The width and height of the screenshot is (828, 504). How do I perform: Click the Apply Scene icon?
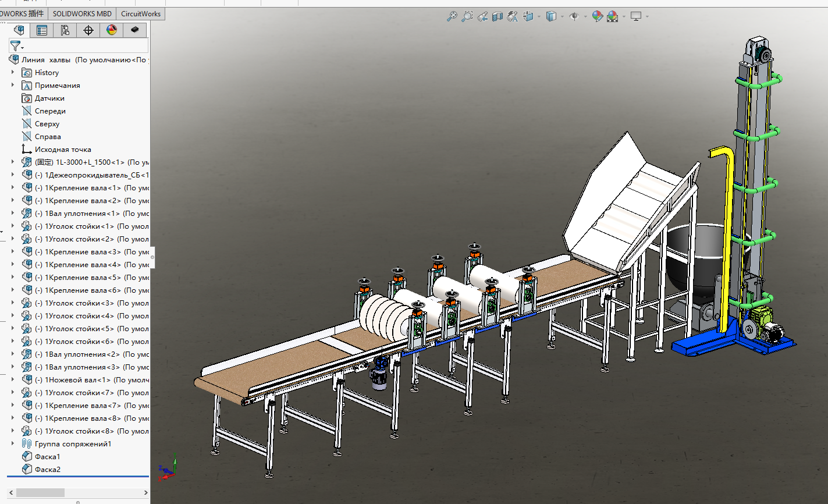coord(612,16)
